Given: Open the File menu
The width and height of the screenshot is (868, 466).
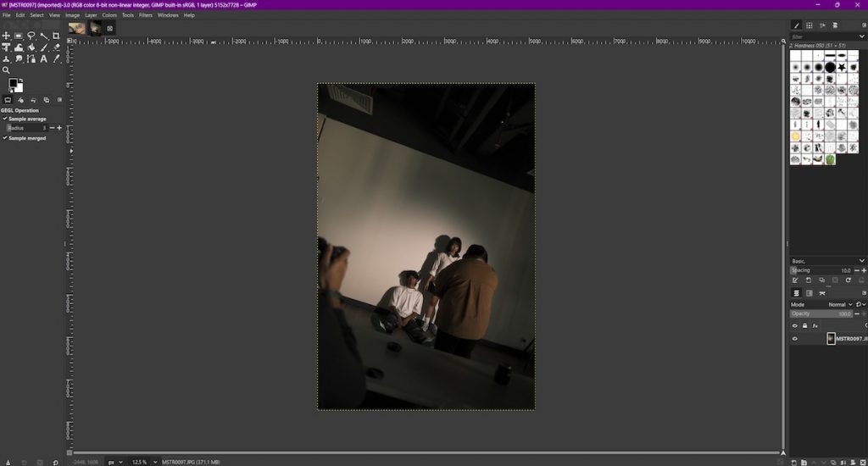Looking at the screenshot, I should 7,15.
